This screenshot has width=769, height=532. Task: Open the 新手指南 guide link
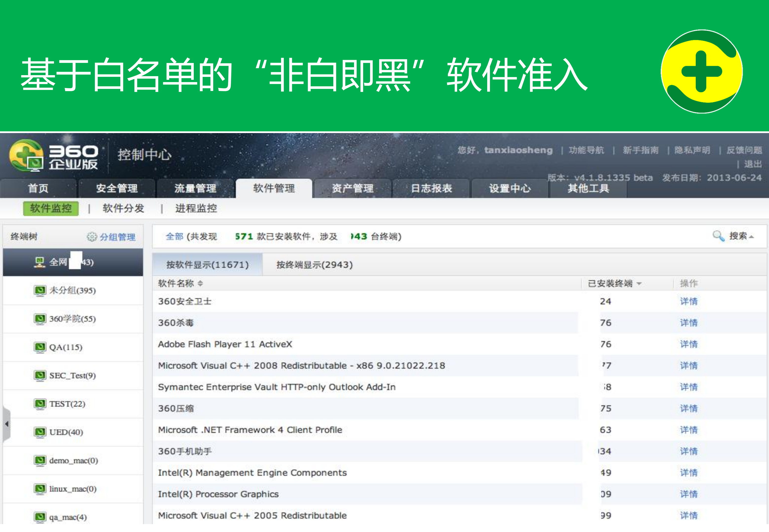(640, 150)
